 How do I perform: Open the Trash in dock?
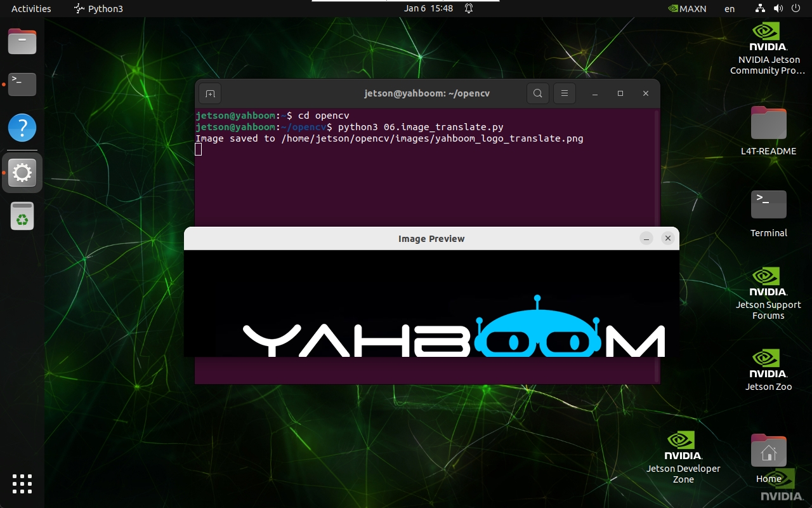coord(22,217)
